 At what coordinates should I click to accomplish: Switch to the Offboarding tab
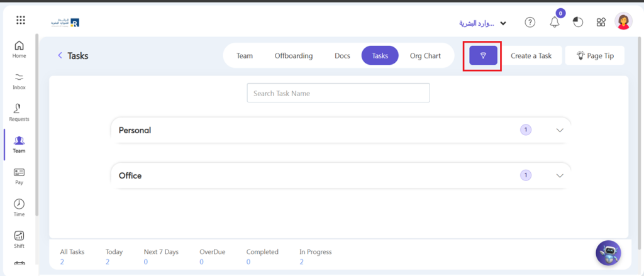click(294, 55)
